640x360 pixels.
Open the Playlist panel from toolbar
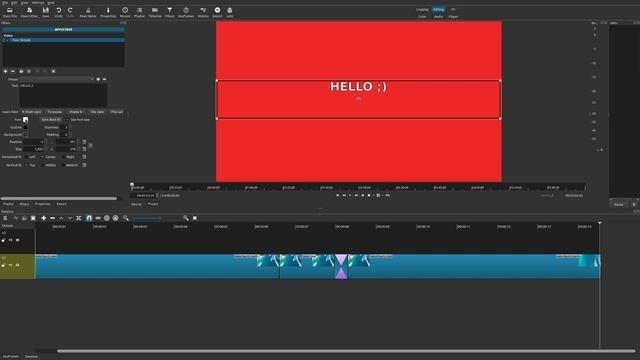click(x=140, y=12)
